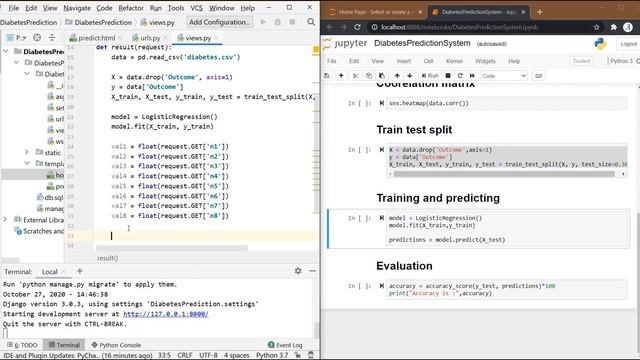Image resolution: width=640 pixels, height=360 pixels.
Task: Expand External Libraries in project tree
Action: pos(6,220)
